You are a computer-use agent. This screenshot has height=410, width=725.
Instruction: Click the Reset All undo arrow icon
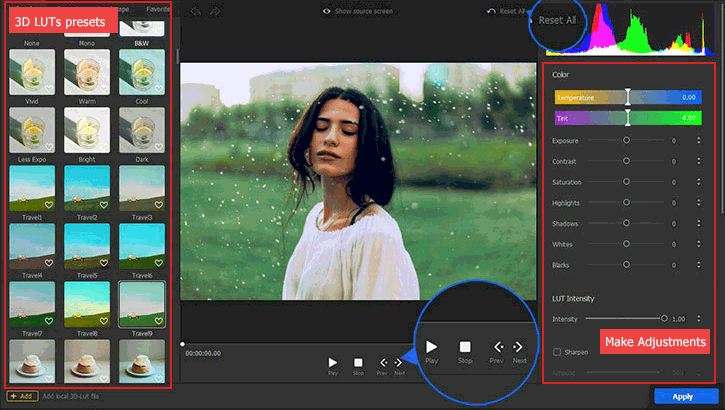click(491, 11)
